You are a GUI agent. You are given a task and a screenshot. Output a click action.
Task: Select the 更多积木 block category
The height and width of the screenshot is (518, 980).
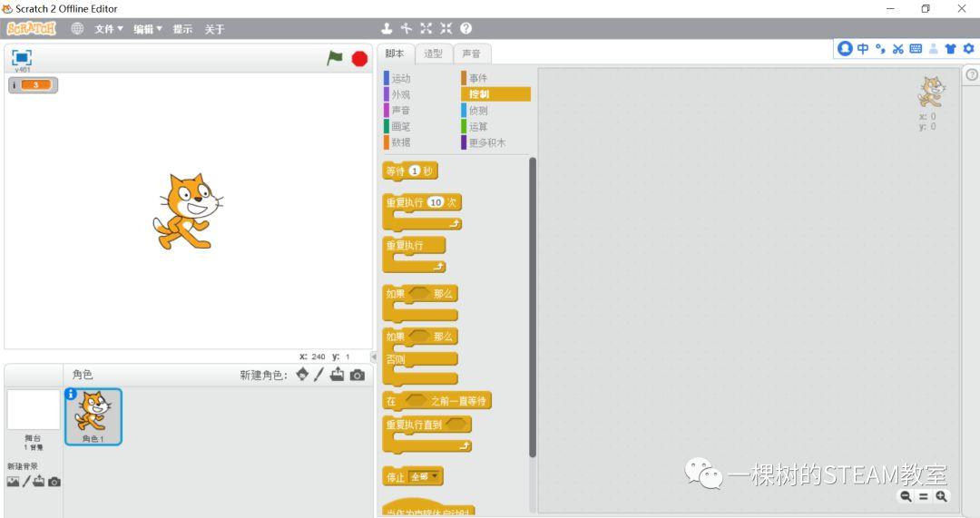tap(484, 142)
